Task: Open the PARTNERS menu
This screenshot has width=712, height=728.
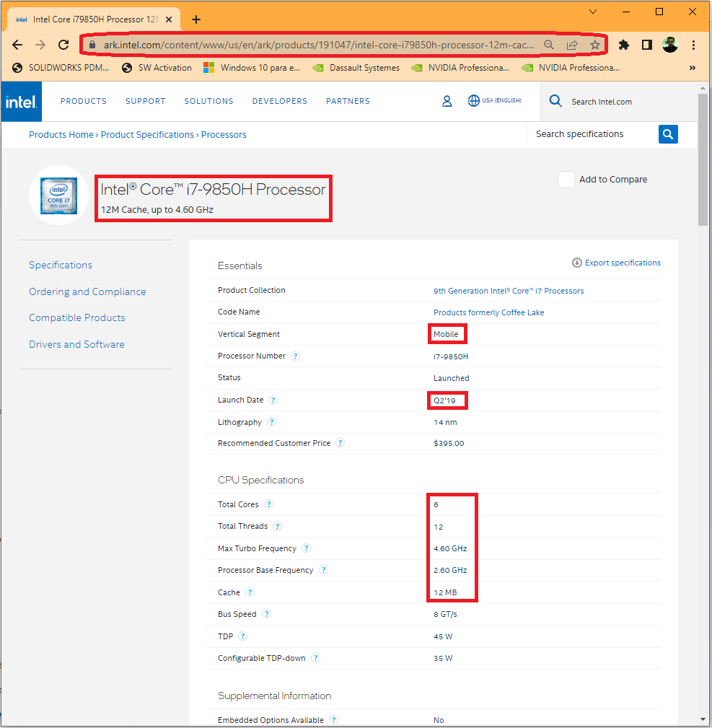Action: 348,101
